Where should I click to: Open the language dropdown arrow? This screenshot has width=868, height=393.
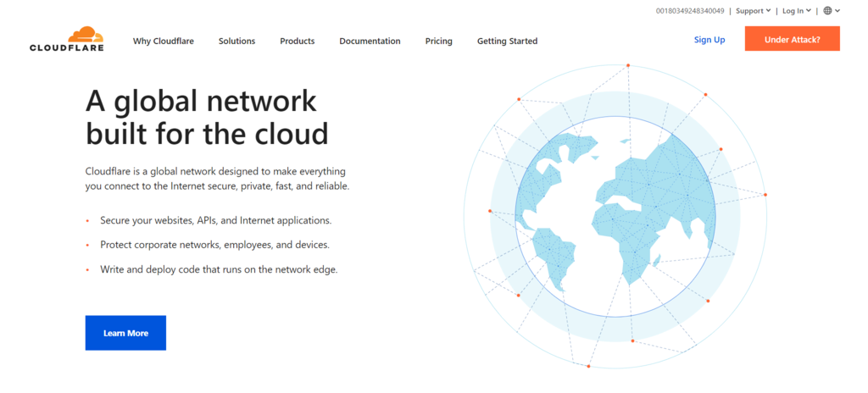click(x=837, y=10)
